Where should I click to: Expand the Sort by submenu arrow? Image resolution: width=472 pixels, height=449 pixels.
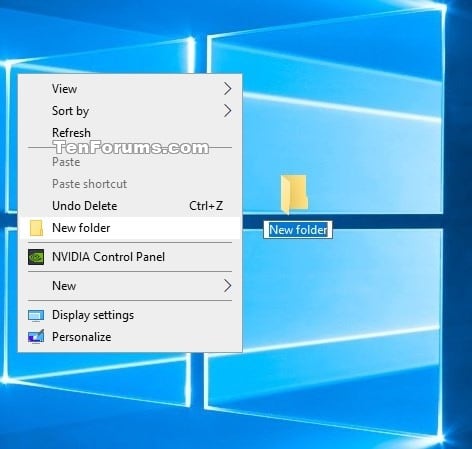pyautogui.click(x=227, y=111)
